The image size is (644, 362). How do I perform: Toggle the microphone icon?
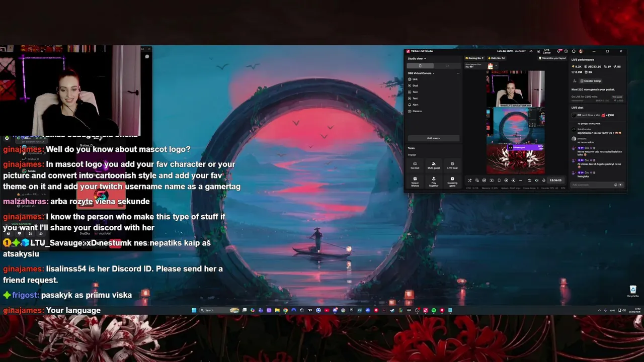coord(544,180)
